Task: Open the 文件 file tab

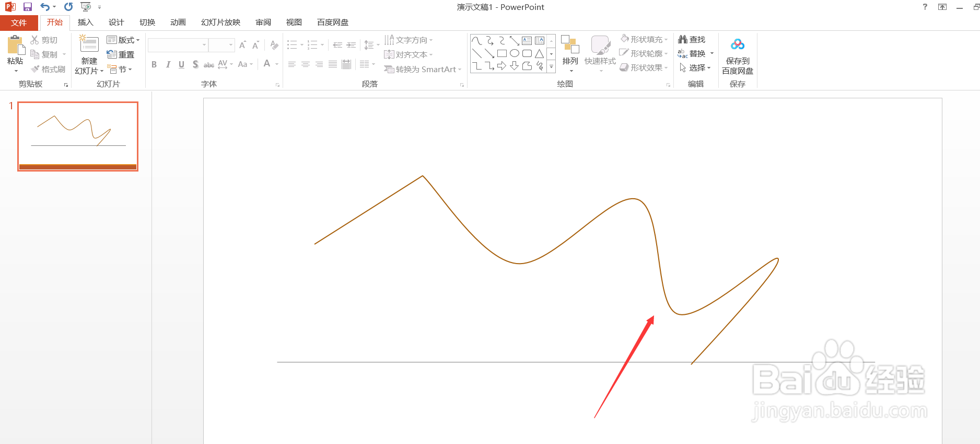Action: pos(19,22)
